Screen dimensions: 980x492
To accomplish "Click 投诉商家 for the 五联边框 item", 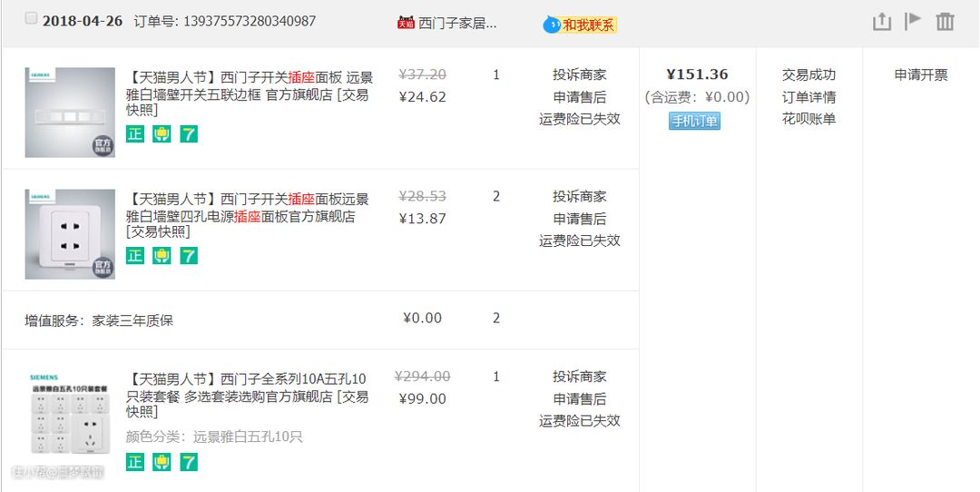I will (x=579, y=75).
